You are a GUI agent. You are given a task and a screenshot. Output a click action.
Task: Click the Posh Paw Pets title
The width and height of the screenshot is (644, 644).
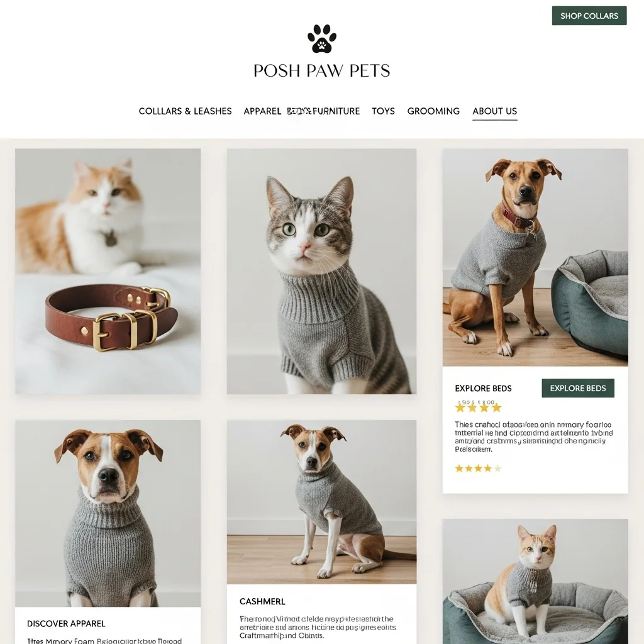click(x=321, y=70)
